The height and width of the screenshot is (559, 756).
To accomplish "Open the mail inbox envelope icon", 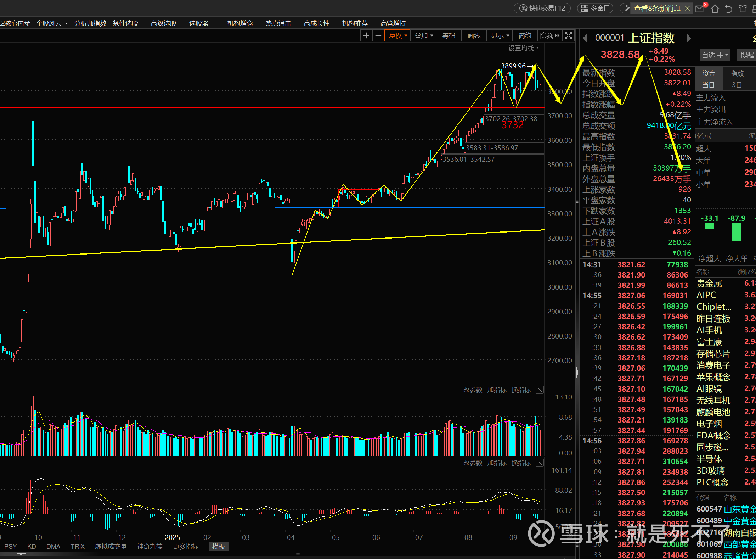I will (700, 9).
